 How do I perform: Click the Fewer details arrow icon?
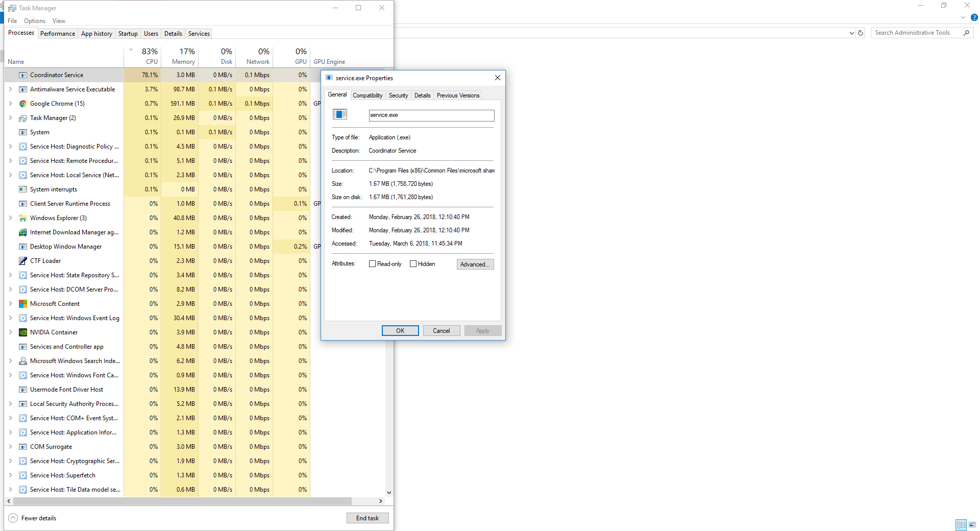13,518
